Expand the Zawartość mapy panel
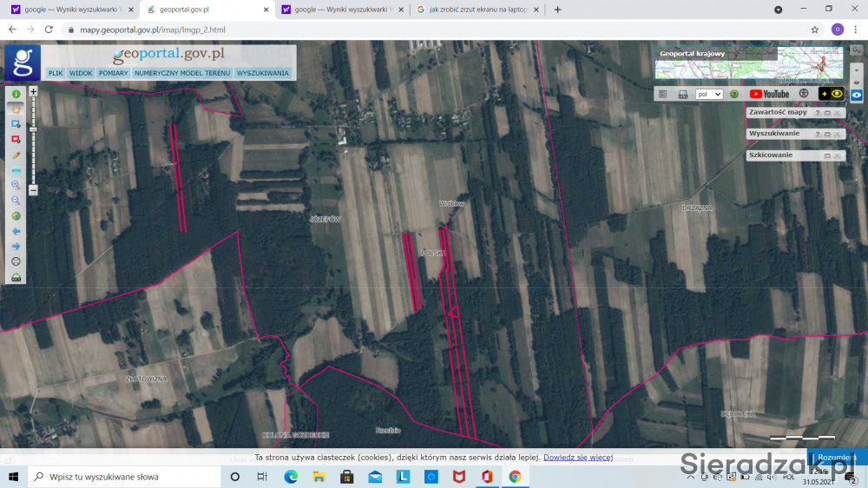Viewport: 868px width, 488px height. click(826, 113)
